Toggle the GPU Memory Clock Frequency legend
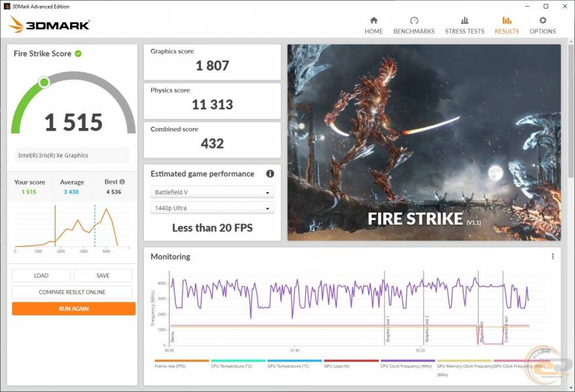Viewport: 575px width, 392px height. tap(465, 368)
